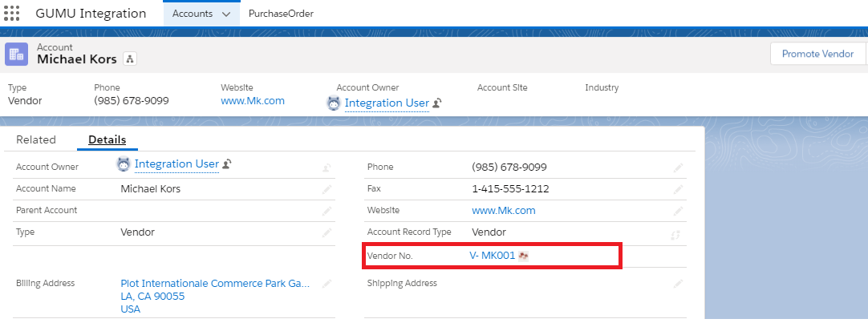Click Account Record Type value Vendor

pyautogui.click(x=489, y=232)
